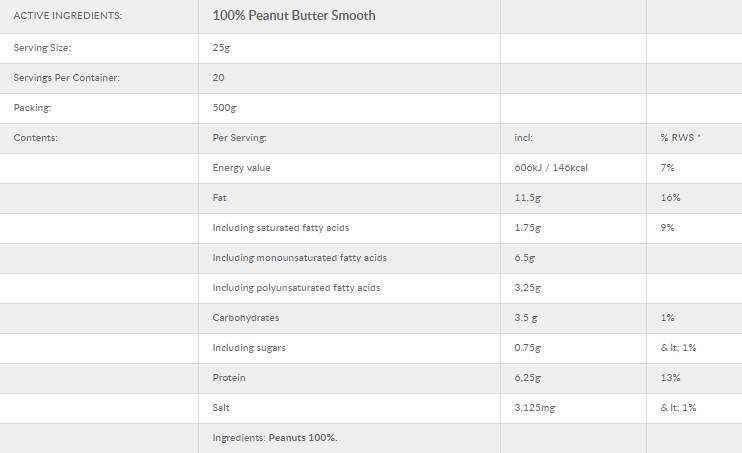Click the '606kJ / 146kcal' value

550,168
